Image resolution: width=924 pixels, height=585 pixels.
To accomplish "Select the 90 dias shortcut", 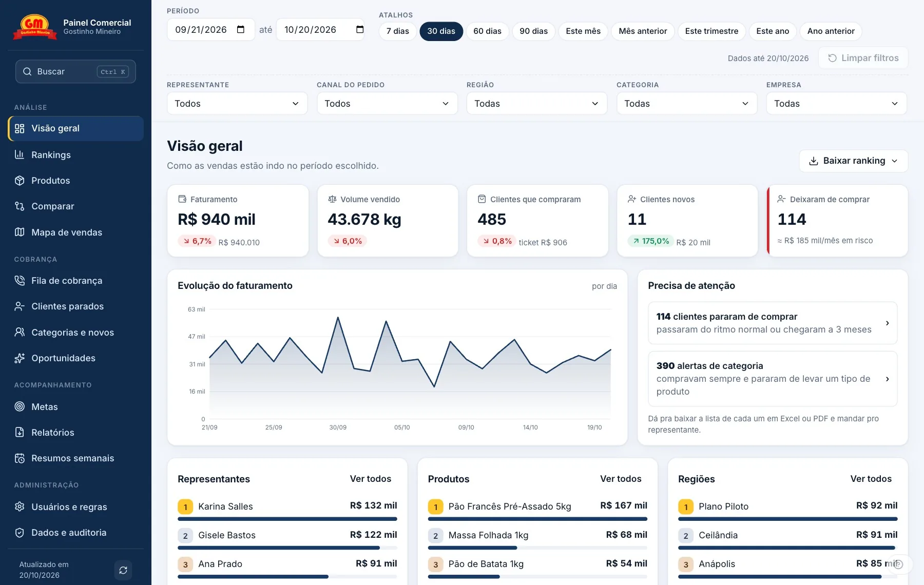I will coord(534,31).
